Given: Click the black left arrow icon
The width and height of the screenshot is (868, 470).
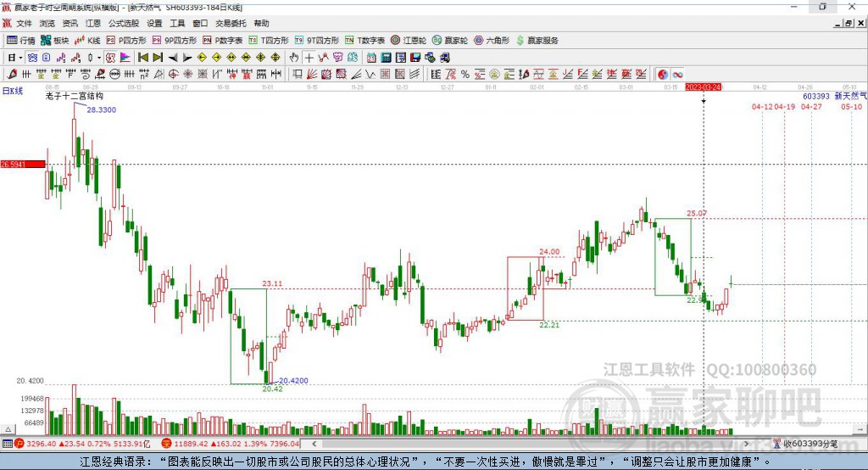Looking at the screenshot, I should [x=173, y=58].
